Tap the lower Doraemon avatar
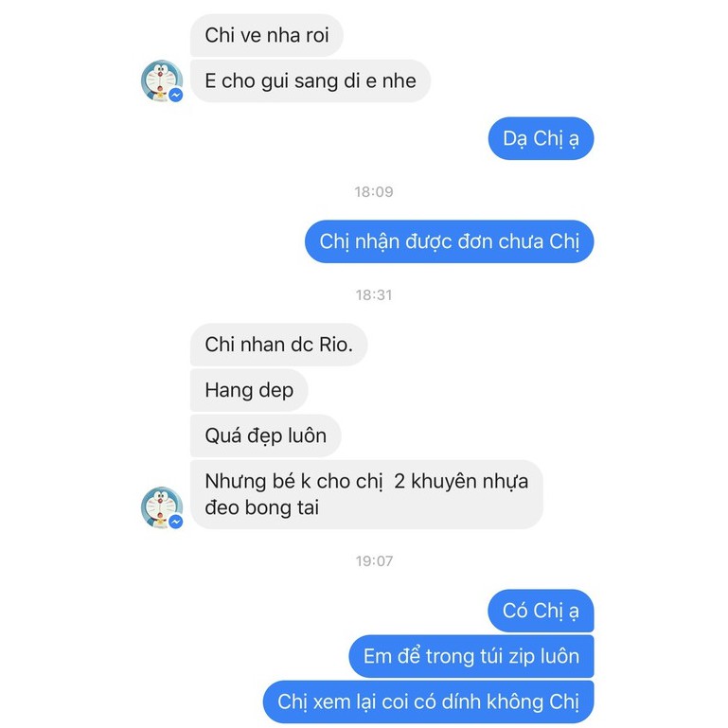 161,507
